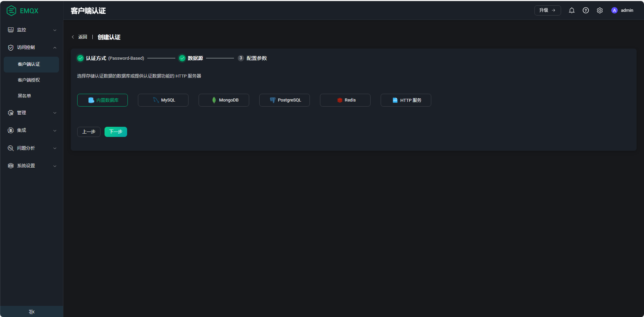Screen dimensions: 644x317
Task: Click the 客户端认证 page title
Action: pyautogui.click(x=88, y=11)
